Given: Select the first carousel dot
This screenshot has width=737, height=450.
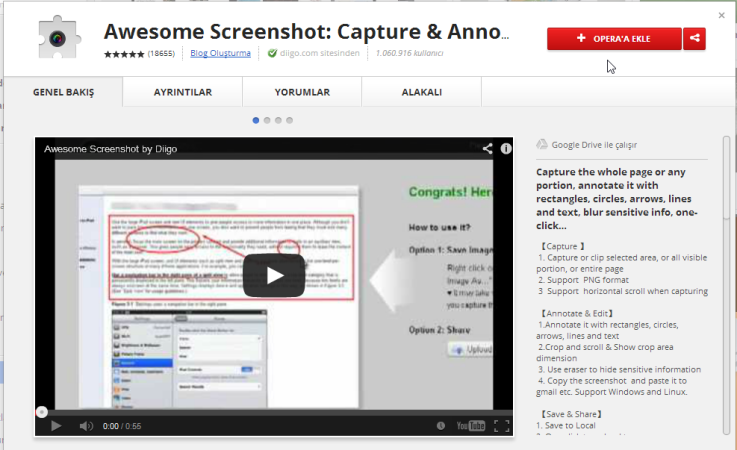Looking at the screenshot, I should 256,120.
